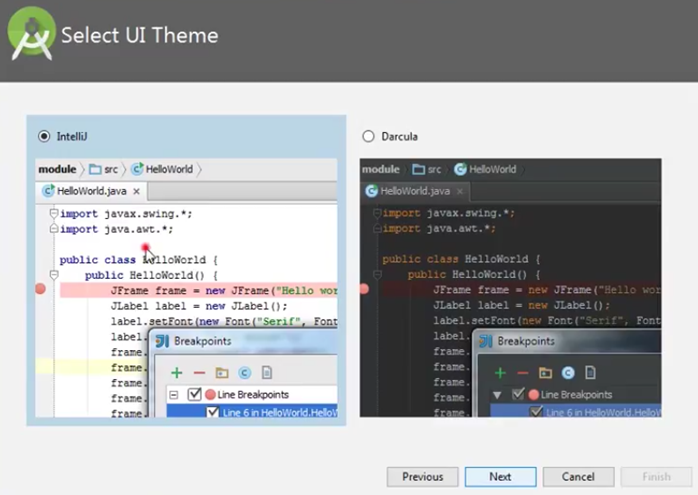Viewport: 698px width, 495px height.
Task: Collapse Line Breakpoints tree in light preview
Action: 175,395
